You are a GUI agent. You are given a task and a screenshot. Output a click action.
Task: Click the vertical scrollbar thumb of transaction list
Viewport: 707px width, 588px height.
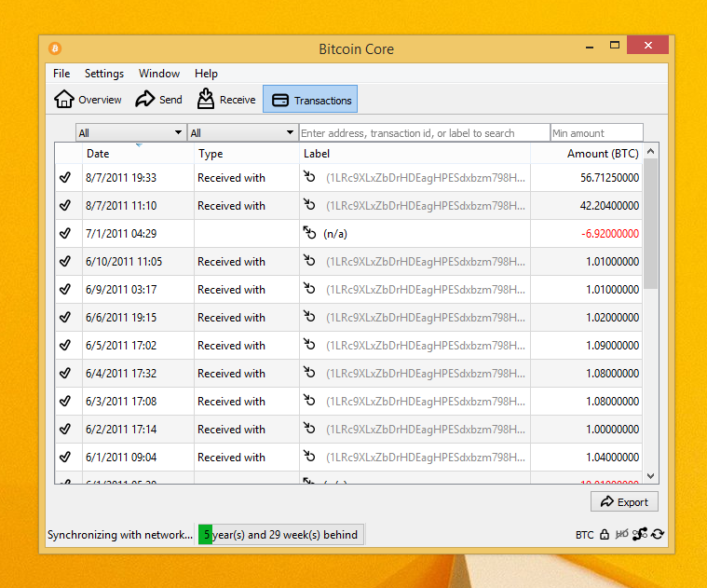650,224
